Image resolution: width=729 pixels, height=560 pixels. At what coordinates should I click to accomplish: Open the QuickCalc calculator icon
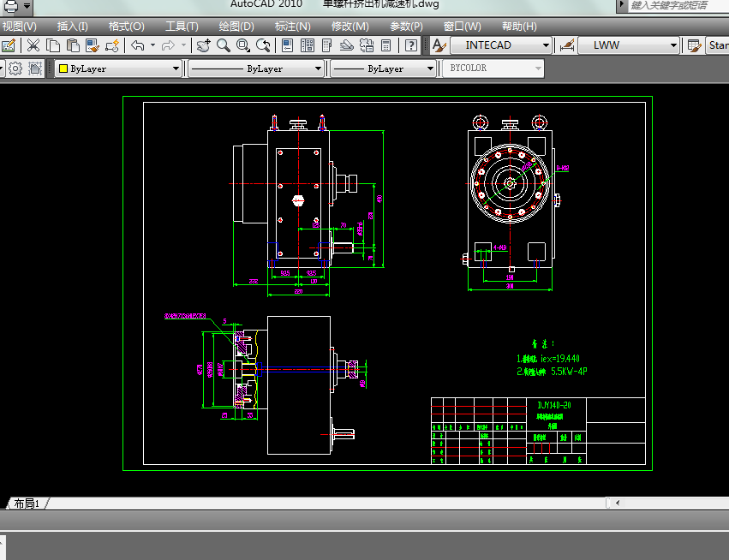click(386, 45)
